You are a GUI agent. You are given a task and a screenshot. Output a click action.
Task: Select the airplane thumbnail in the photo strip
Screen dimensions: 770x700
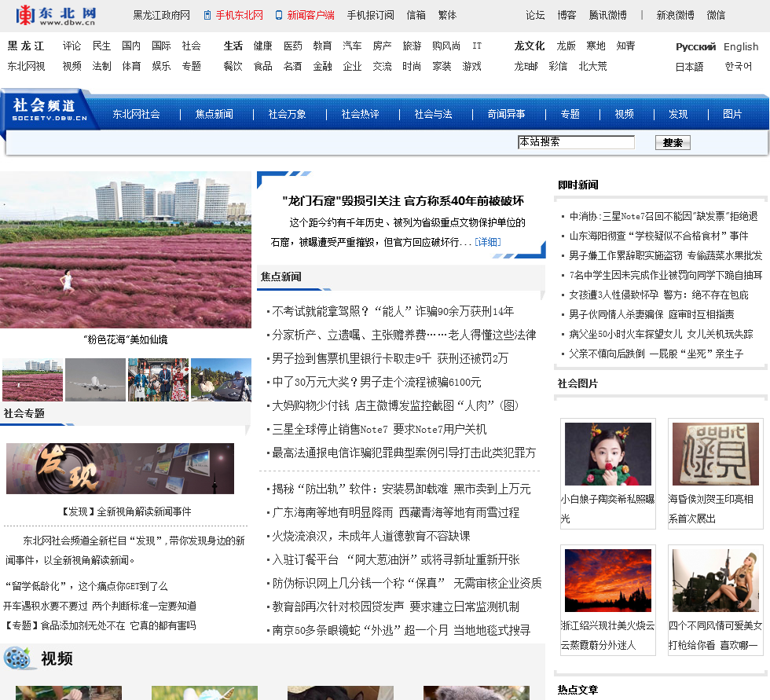coord(95,379)
